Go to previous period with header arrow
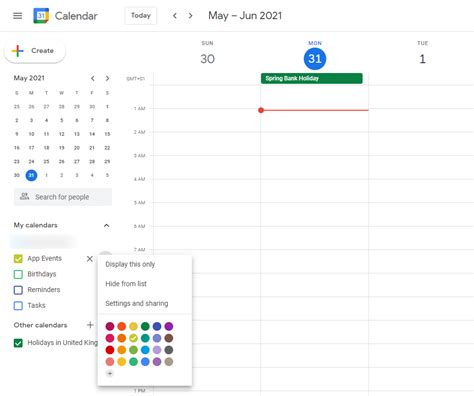Image resolution: width=474 pixels, height=396 pixels. coord(175,16)
